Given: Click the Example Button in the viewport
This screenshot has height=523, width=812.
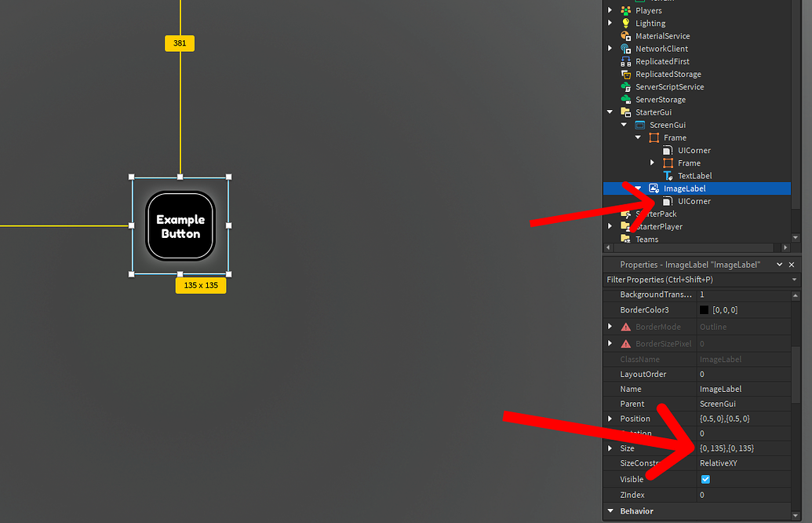Looking at the screenshot, I should tap(180, 225).
